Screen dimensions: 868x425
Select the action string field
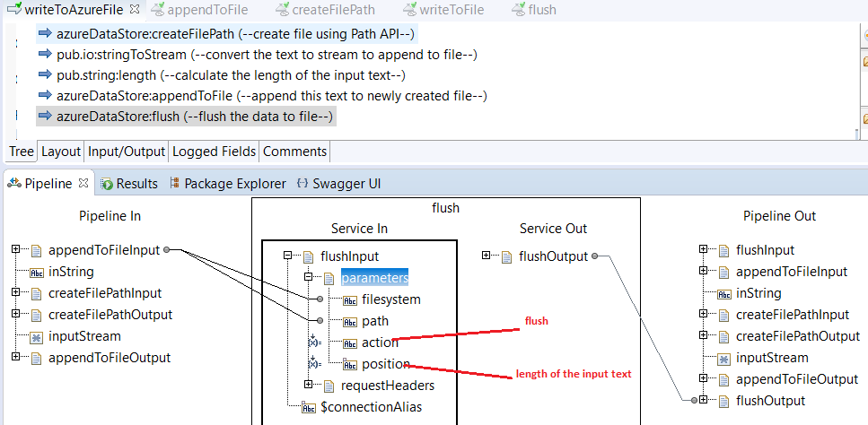tap(380, 343)
